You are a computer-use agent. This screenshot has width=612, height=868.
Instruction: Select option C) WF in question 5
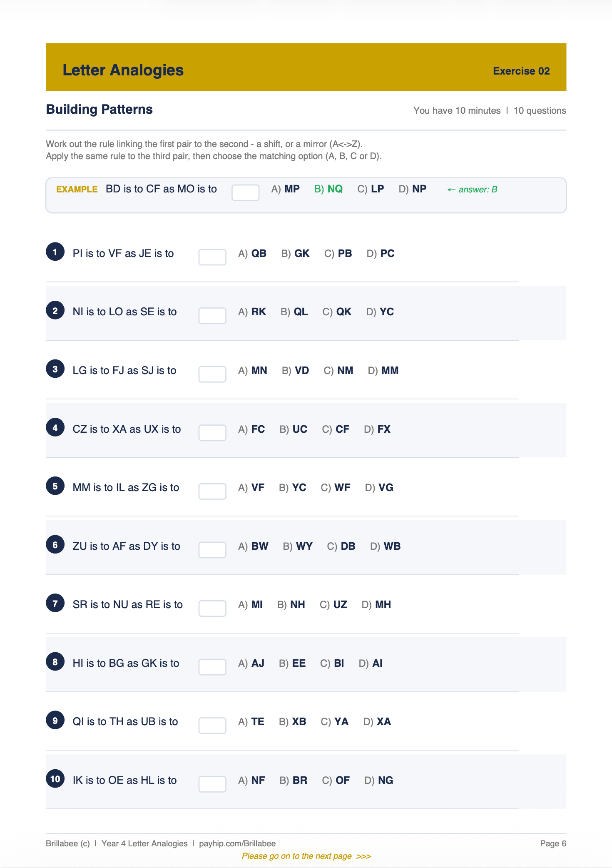(x=336, y=487)
